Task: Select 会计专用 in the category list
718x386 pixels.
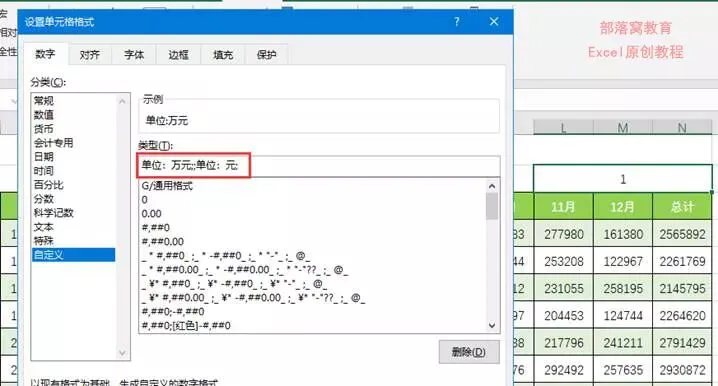Action: (73, 143)
